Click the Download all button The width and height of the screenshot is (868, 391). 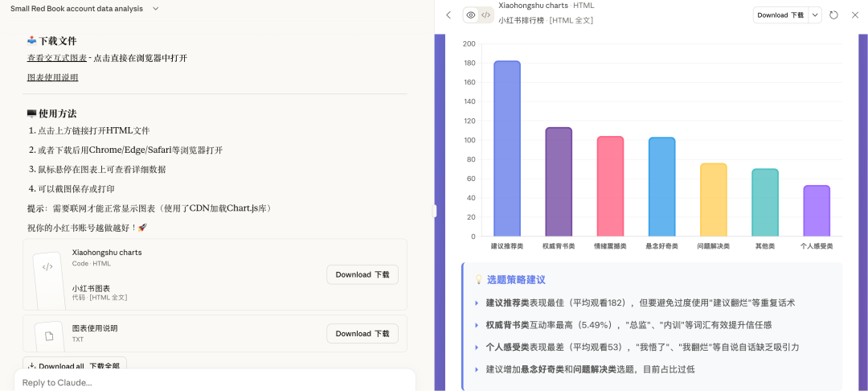(x=75, y=365)
